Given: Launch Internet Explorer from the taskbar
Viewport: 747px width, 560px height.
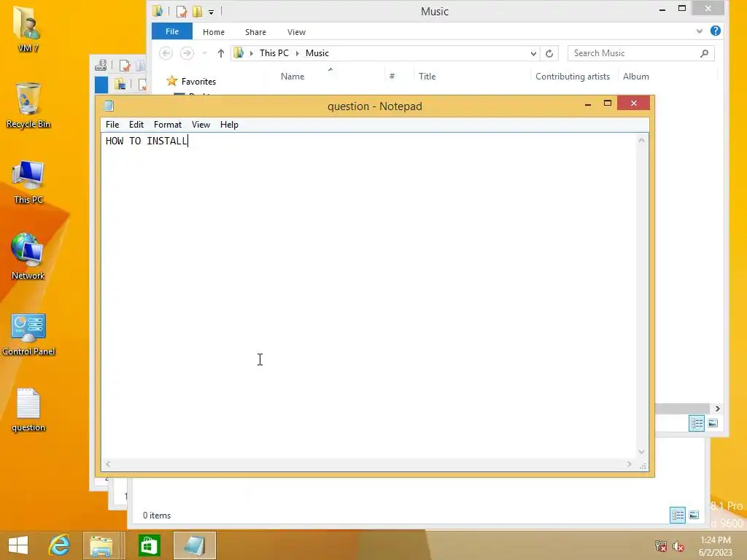Looking at the screenshot, I should (x=60, y=545).
